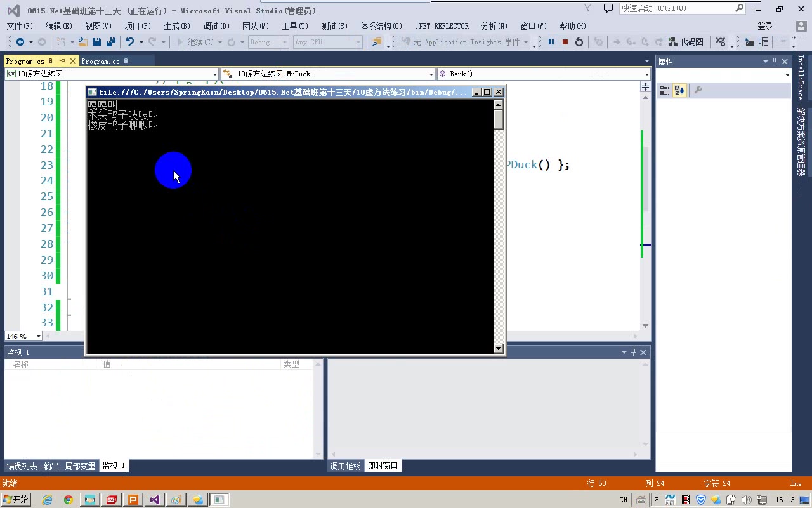Click the console window's scroll down arrow

(498, 348)
